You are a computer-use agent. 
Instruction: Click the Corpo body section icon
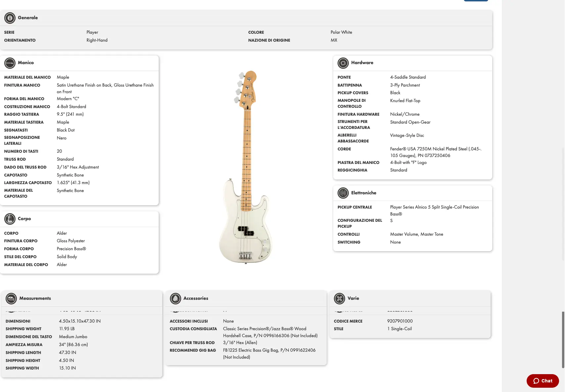coord(10,219)
